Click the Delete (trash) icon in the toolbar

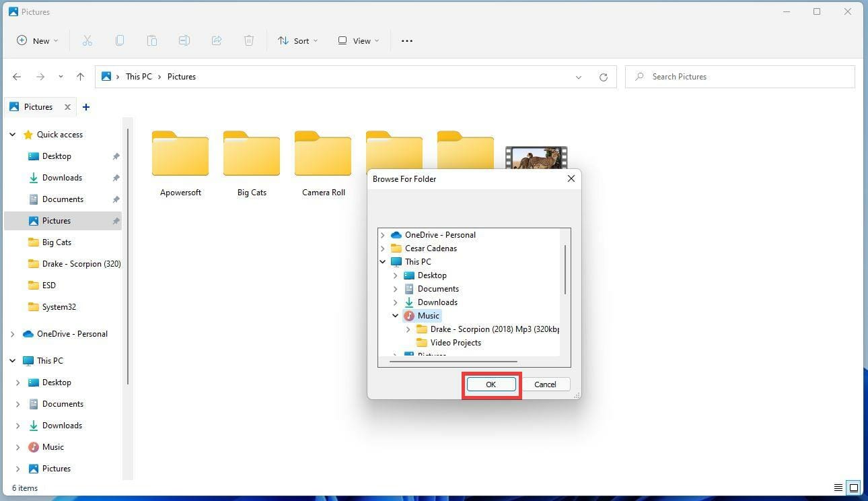(249, 40)
